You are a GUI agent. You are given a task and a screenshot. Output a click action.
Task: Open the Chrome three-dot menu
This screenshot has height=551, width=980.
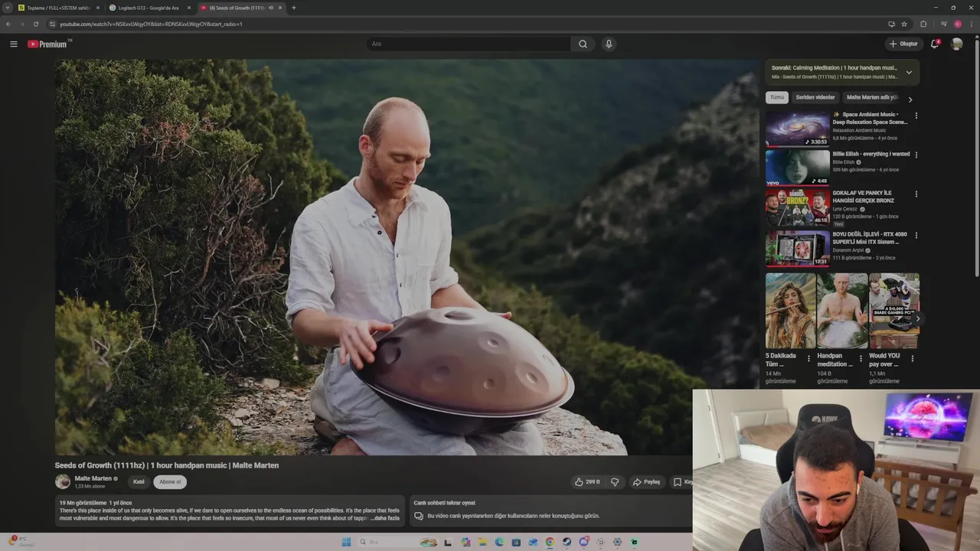(972, 24)
